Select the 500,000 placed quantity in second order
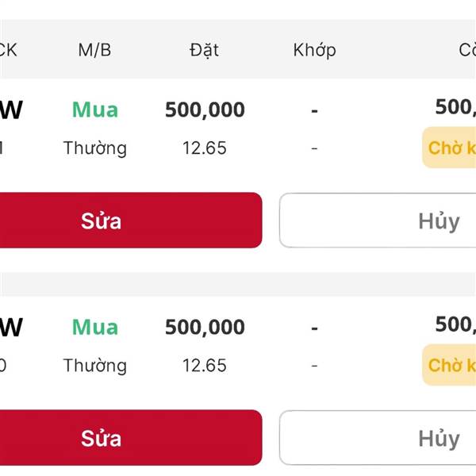The image size is (476, 476). (205, 327)
